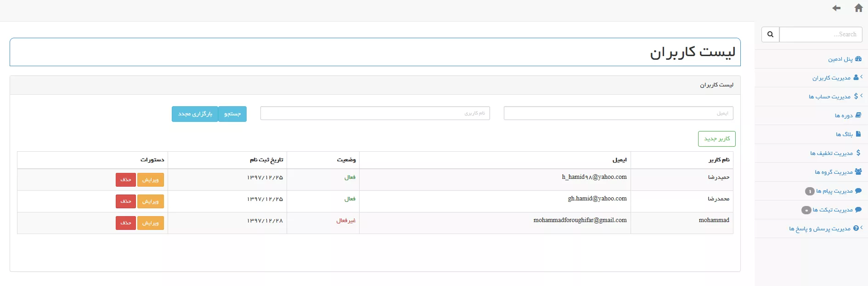The height and width of the screenshot is (286, 868).
Task: Open مدیریت تیکت ها link
Action: click(833, 210)
